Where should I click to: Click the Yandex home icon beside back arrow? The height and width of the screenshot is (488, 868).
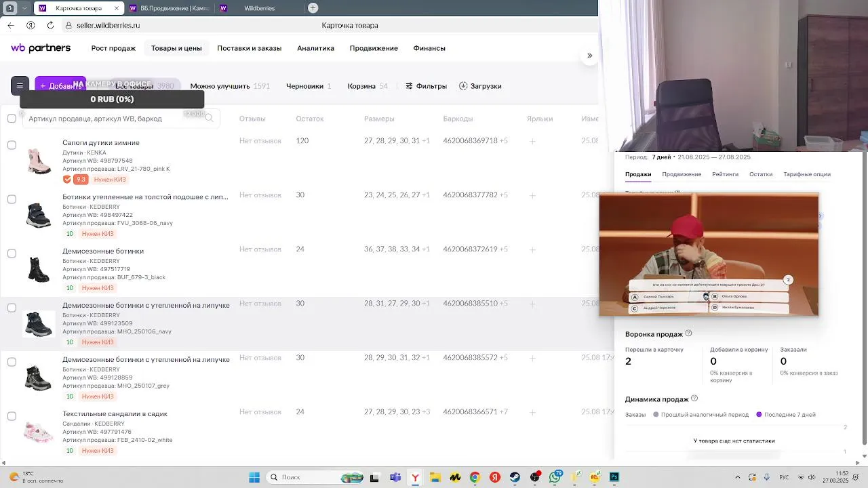pyautogui.click(x=31, y=25)
